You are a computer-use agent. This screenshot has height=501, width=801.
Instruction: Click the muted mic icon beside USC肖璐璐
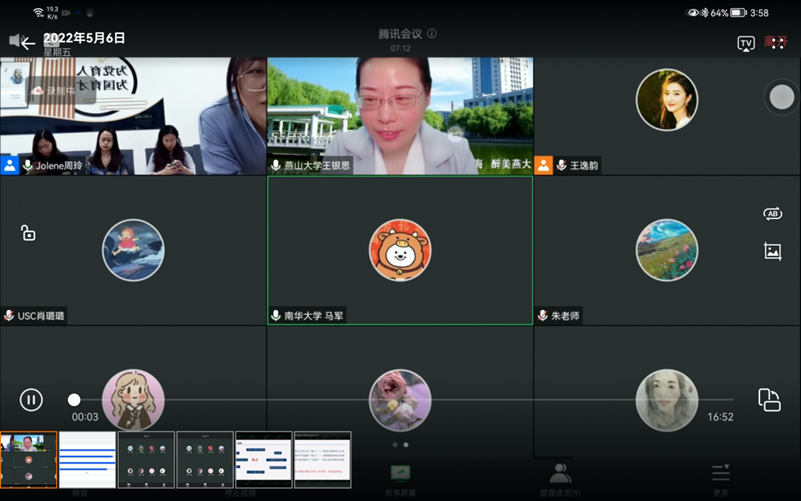pos(9,315)
